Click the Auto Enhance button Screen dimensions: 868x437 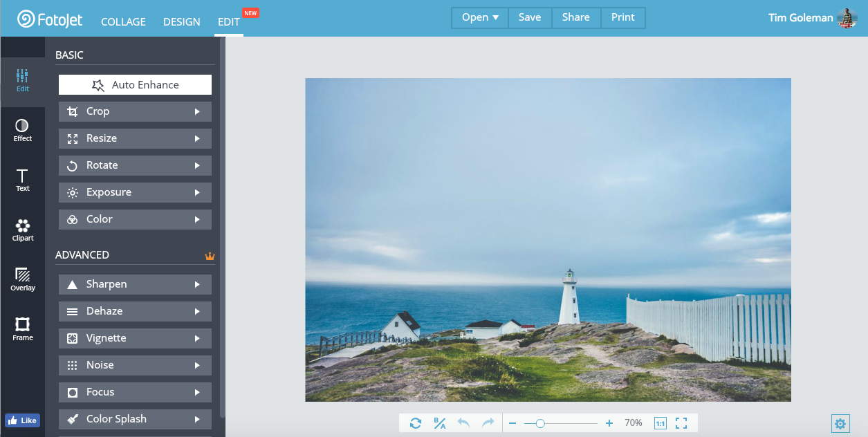coord(135,85)
